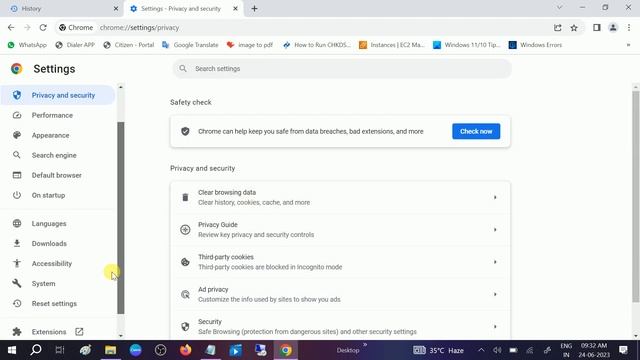Open the Windows Errors bookmark

[x=536, y=45]
